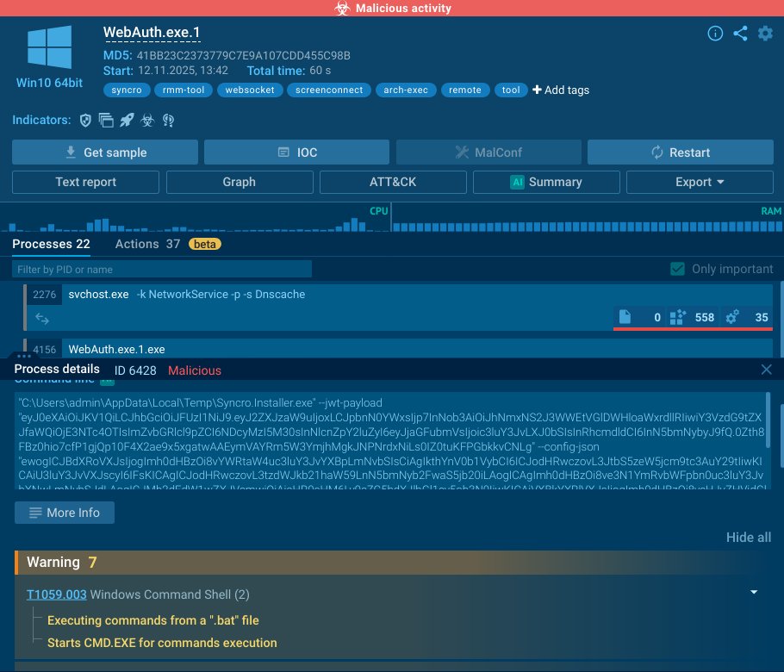The image size is (784, 672).
Task: Click the Windows logo OS icon
Action: [x=49, y=47]
